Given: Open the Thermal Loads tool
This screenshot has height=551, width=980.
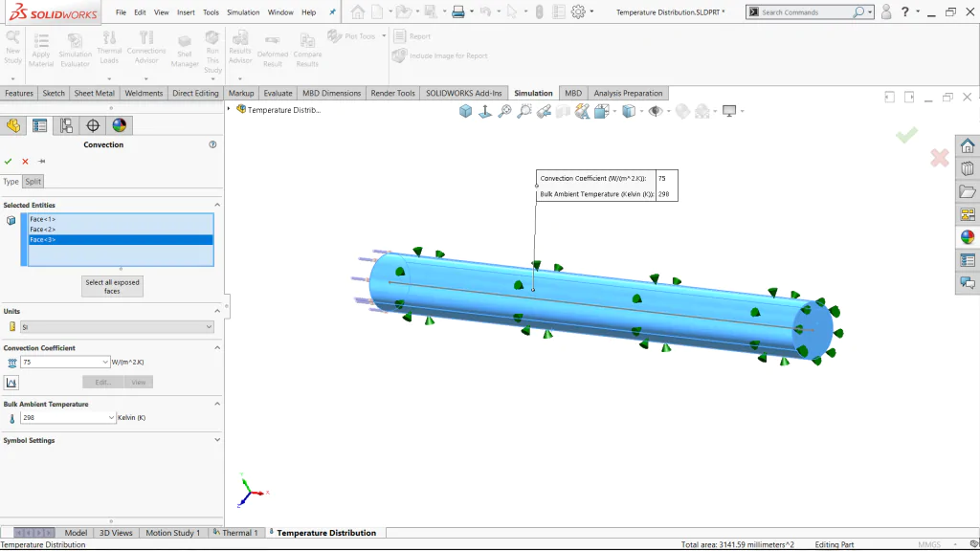Looking at the screenshot, I should (109, 48).
